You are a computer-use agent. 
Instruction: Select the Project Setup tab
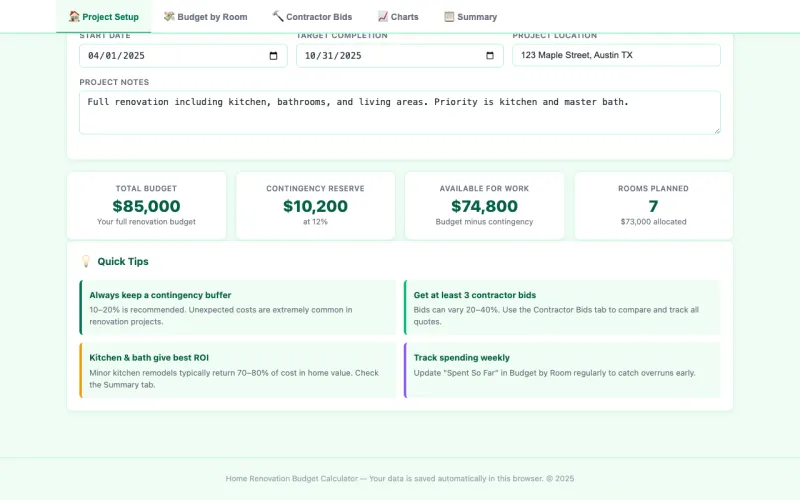(x=104, y=17)
